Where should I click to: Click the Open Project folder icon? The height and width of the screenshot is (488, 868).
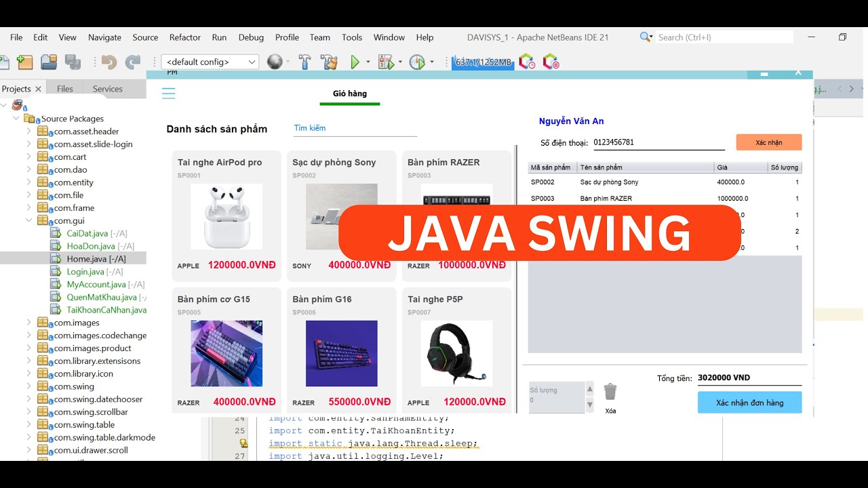pyautogui.click(x=49, y=62)
